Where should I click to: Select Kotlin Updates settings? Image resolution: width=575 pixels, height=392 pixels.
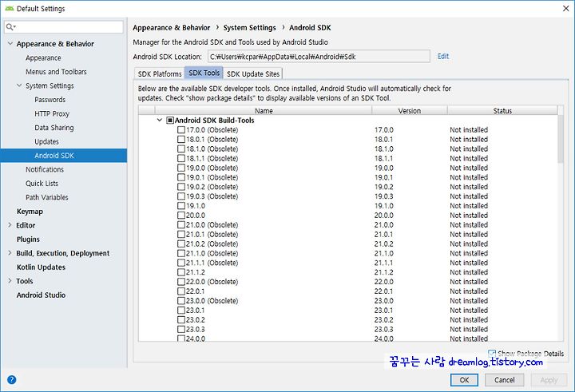(41, 267)
